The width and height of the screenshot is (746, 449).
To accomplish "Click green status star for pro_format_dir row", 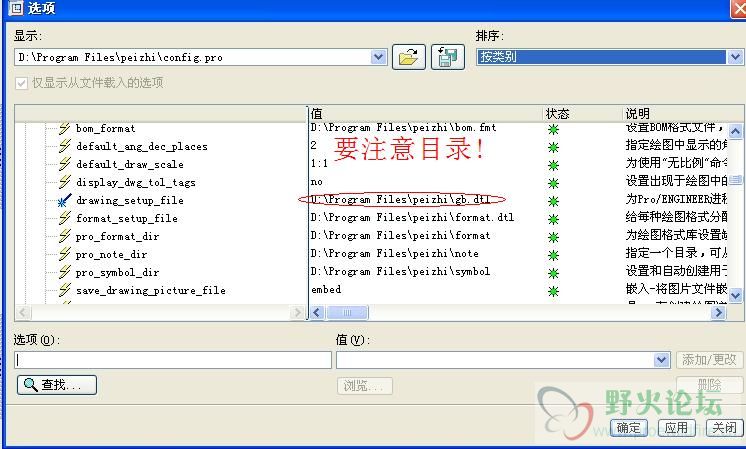I will [553, 237].
